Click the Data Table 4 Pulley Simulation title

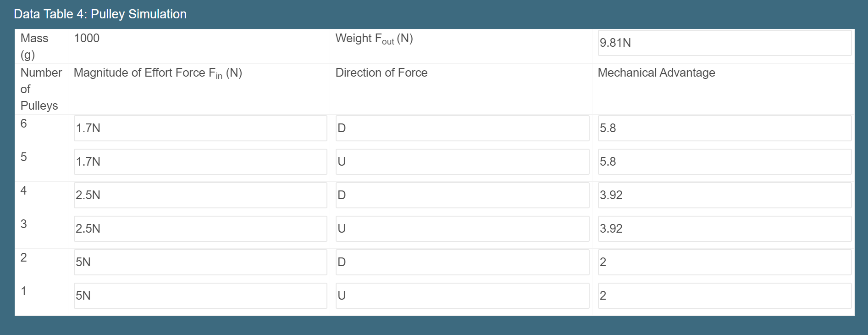[x=100, y=14]
